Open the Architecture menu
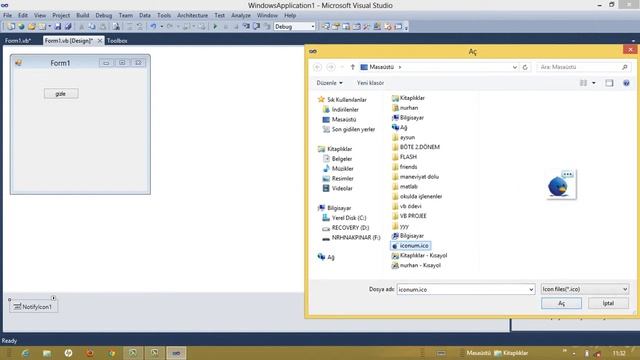The height and width of the screenshot is (360, 640). coord(192,15)
